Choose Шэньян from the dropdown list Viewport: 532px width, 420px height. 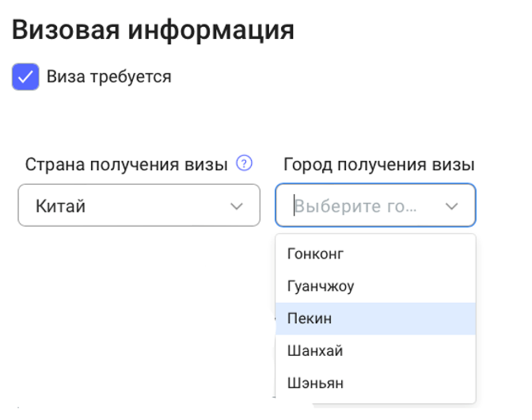pyautogui.click(x=315, y=383)
